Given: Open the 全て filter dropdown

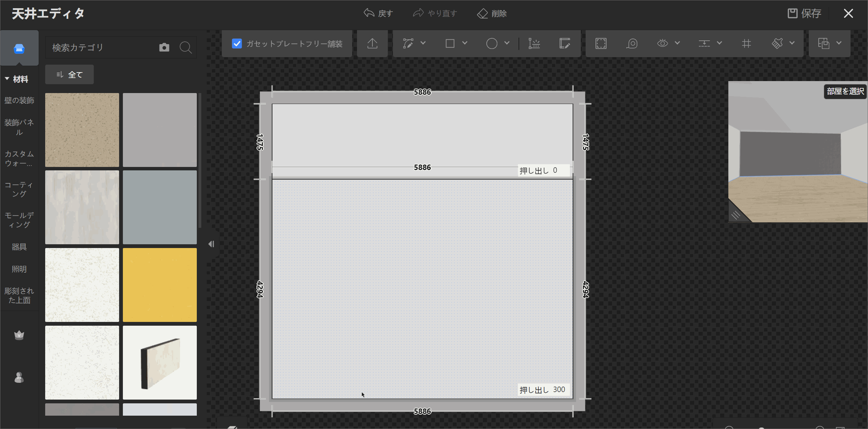Looking at the screenshot, I should point(69,74).
